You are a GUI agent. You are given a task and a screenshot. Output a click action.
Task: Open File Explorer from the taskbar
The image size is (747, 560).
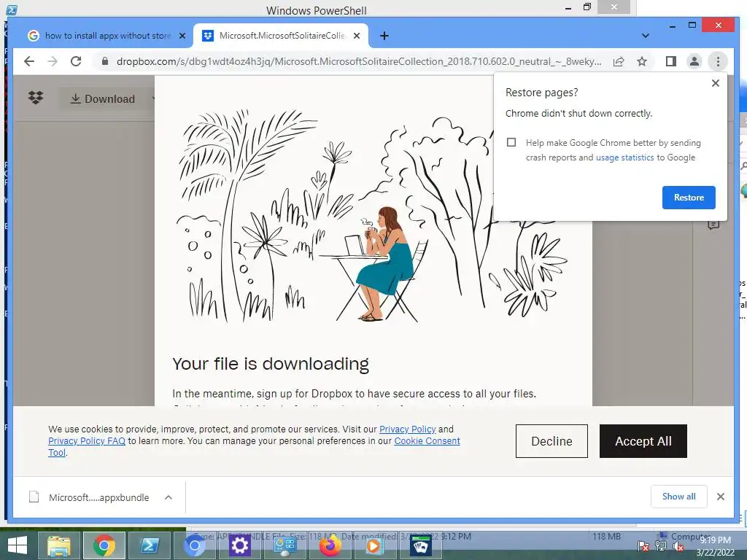click(59, 545)
